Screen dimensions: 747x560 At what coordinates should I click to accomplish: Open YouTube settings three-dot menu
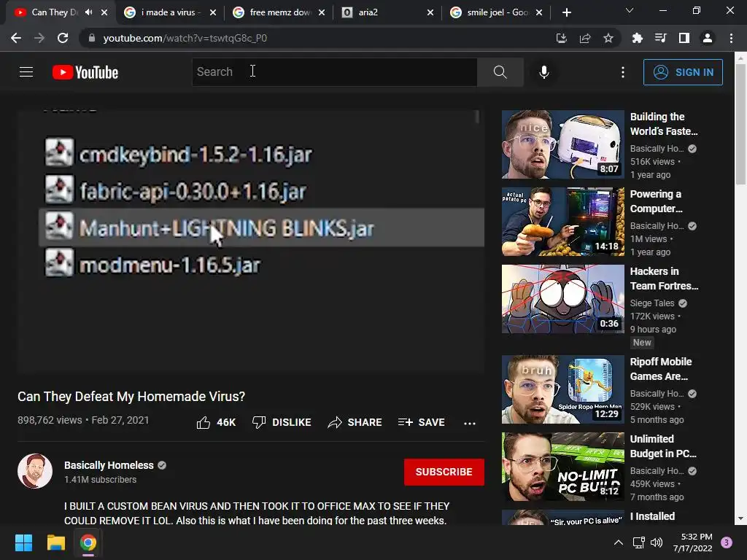tap(623, 72)
